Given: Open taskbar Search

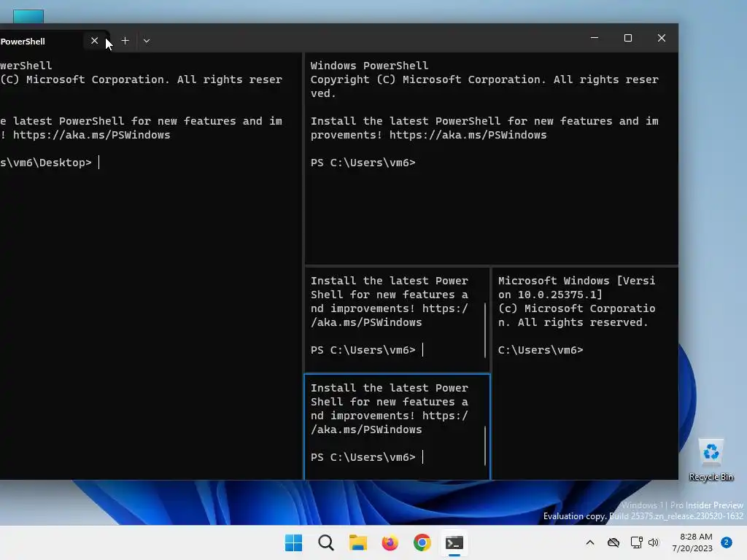Looking at the screenshot, I should tap(326, 542).
